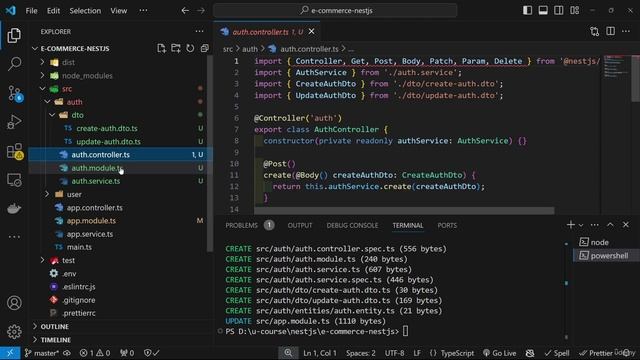Image resolution: width=640 pixels, height=360 pixels.
Task: Open editor more actions menu
Action: 626,31
